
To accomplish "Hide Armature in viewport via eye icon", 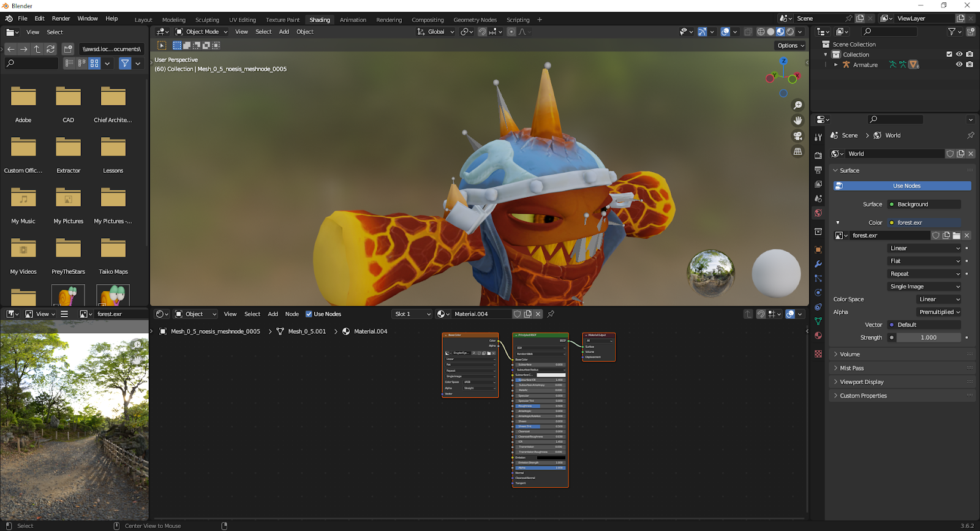I will 959,64.
